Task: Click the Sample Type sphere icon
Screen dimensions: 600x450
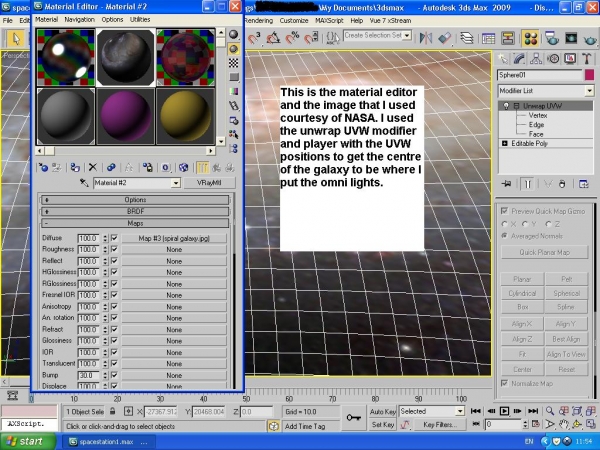Action: coord(233,34)
